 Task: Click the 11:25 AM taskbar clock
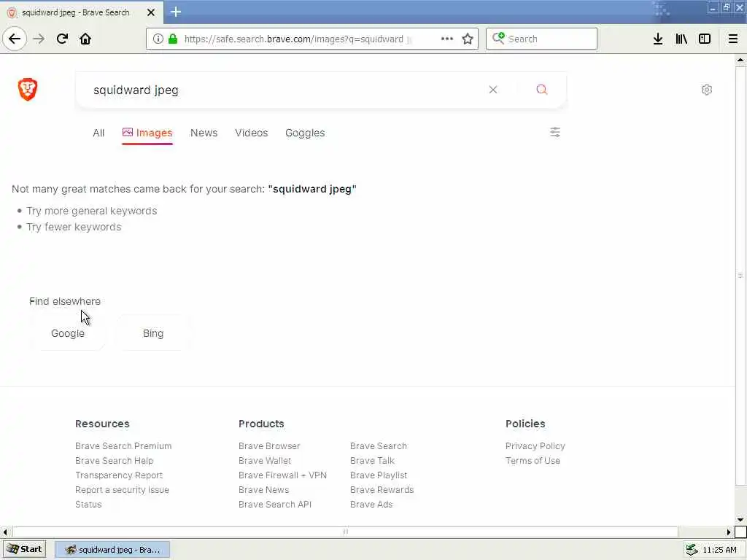[x=719, y=550]
